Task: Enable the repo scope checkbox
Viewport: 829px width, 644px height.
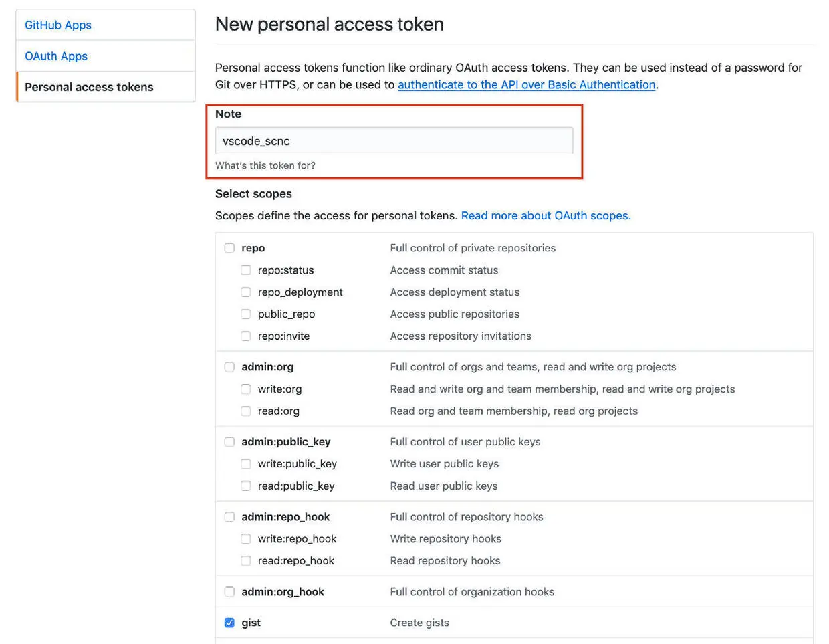Action: pyautogui.click(x=229, y=248)
